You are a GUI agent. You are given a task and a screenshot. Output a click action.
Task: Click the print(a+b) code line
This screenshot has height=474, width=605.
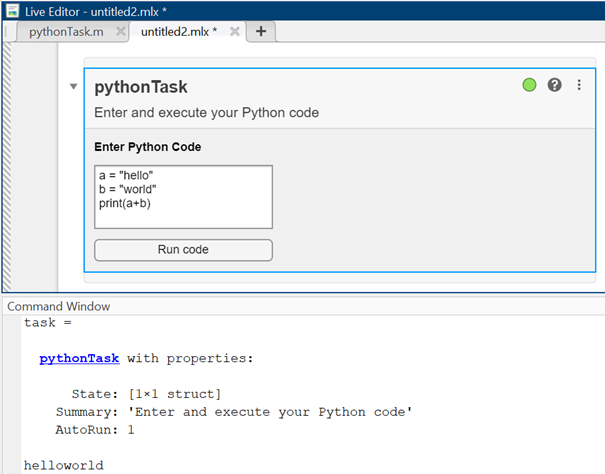pos(125,203)
